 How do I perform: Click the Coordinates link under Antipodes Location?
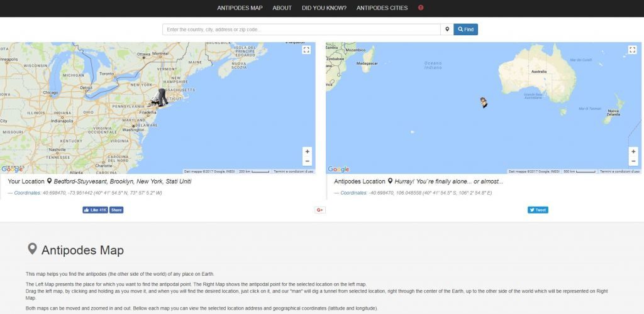point(353,193)
